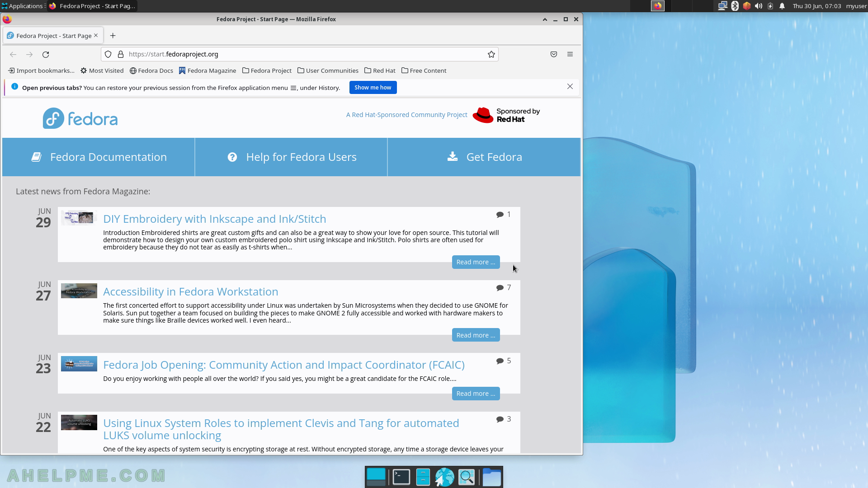Open Fedora Documentation
This screenshot has width=868, height=488.
point(99,157)
